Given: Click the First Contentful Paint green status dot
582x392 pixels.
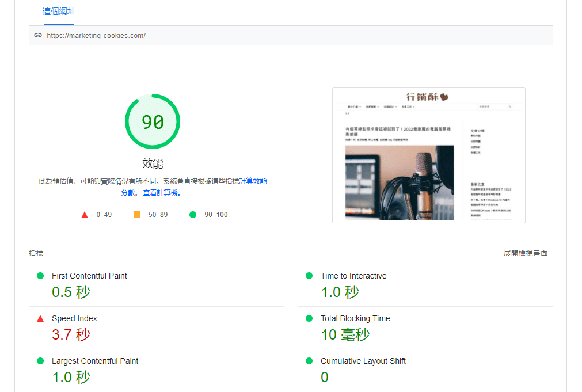Looking at the screenshot, I should (40, 276).
